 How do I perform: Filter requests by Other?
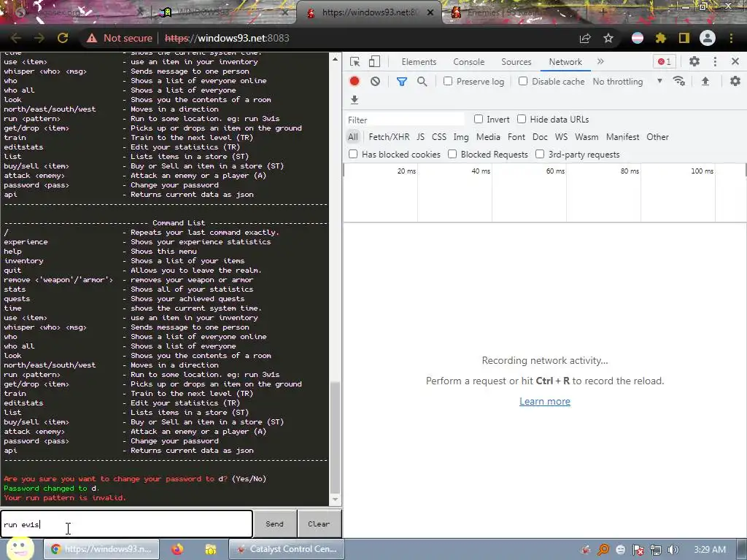pos(657,137)
